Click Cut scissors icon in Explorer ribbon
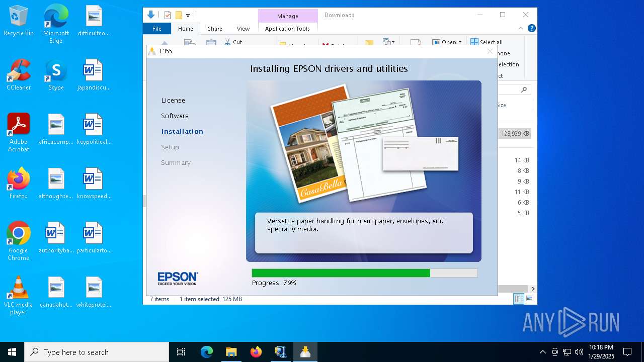Viewport: 644px width, 362px height. [227, 42]
